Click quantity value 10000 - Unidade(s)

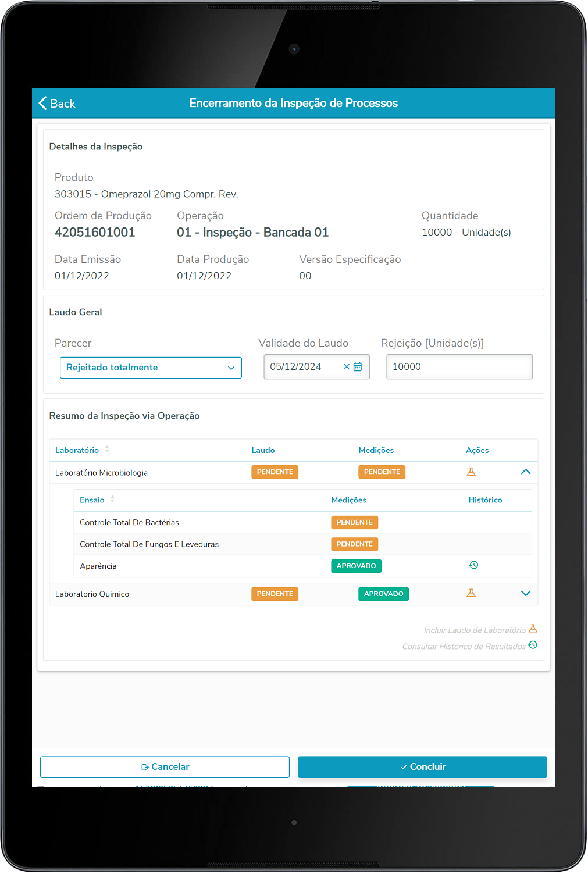click(x=466, y=233)
